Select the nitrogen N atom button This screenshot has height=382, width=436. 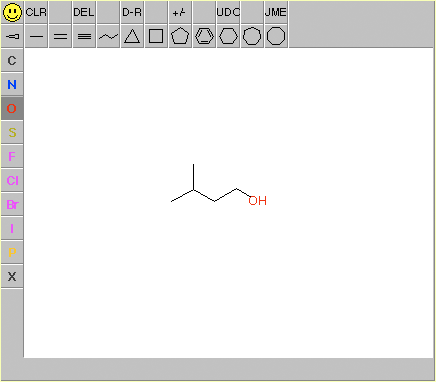click(x=12, y=84)
